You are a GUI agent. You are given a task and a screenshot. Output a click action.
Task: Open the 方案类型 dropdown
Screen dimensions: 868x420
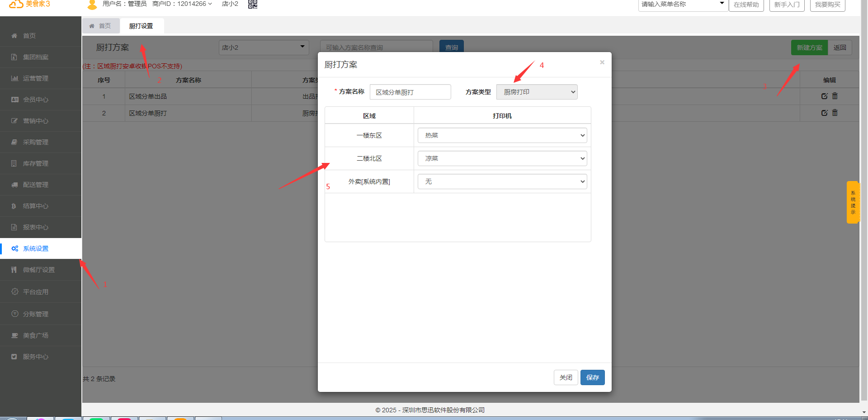(x=537, y=92)
